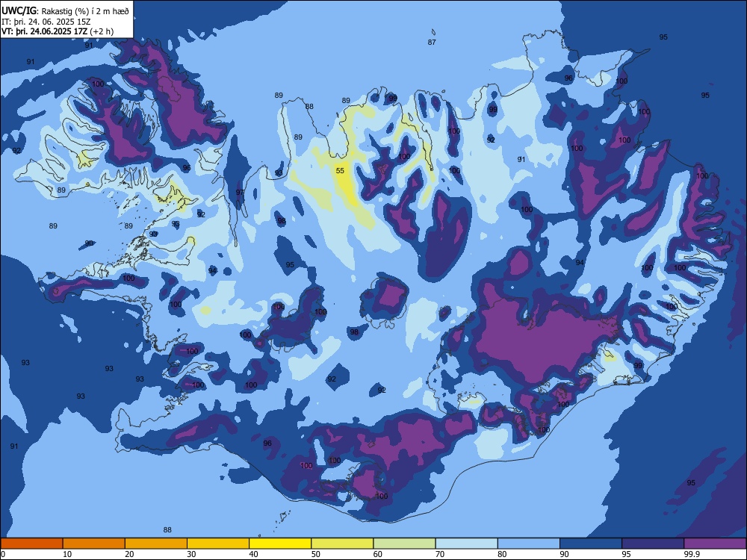
Task: Select the pale yellow 50–60 legend swatch
Action: 343,544
